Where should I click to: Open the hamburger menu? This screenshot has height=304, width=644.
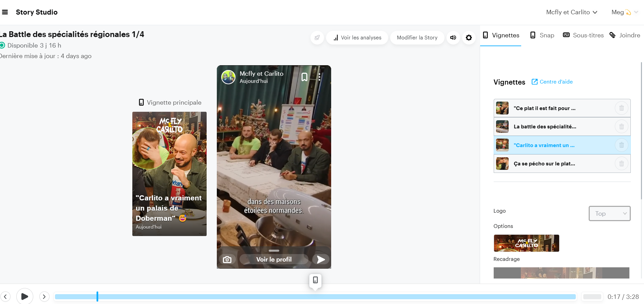pyautogui.click(x=5, y=12)
